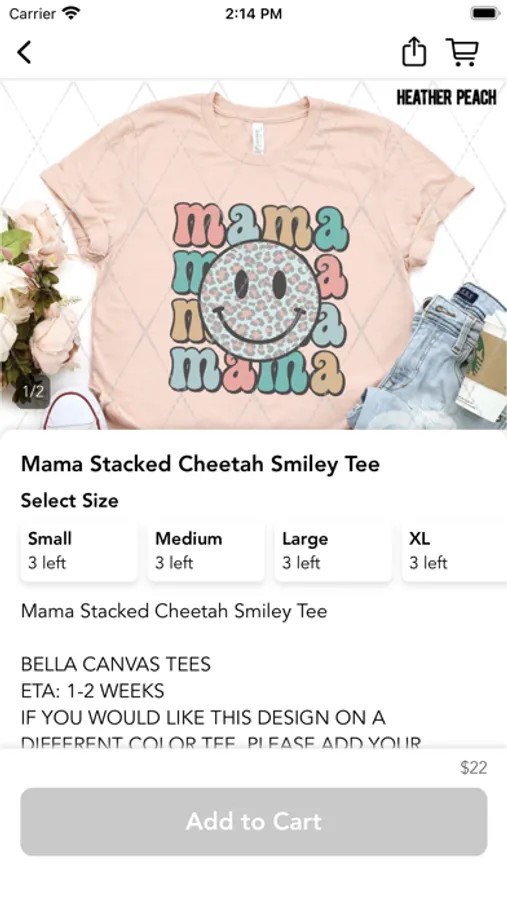Viewport: 507px width, 900px height.
Task: Select the Medium size option
Action: pos(206,550)
